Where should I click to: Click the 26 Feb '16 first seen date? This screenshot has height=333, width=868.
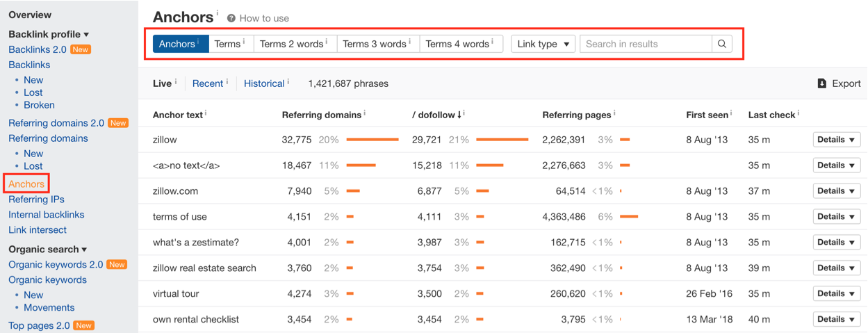click(709, 294)
